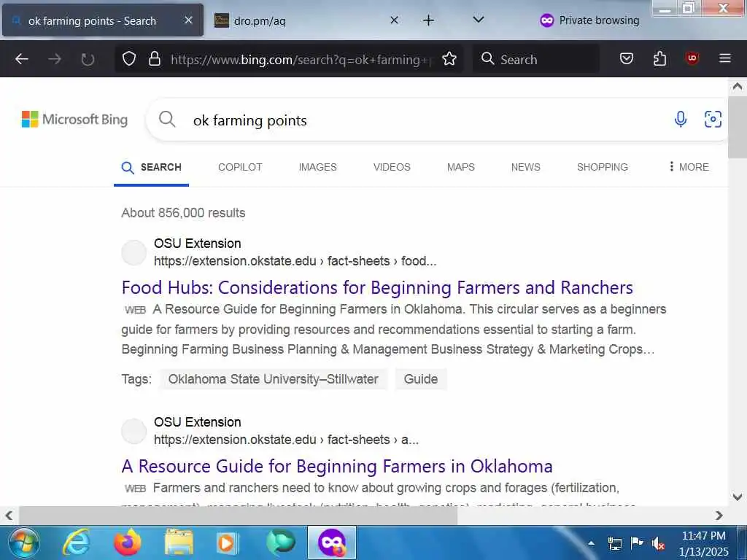Show hidden system tray icons arrow

click(x=591, y=542)
